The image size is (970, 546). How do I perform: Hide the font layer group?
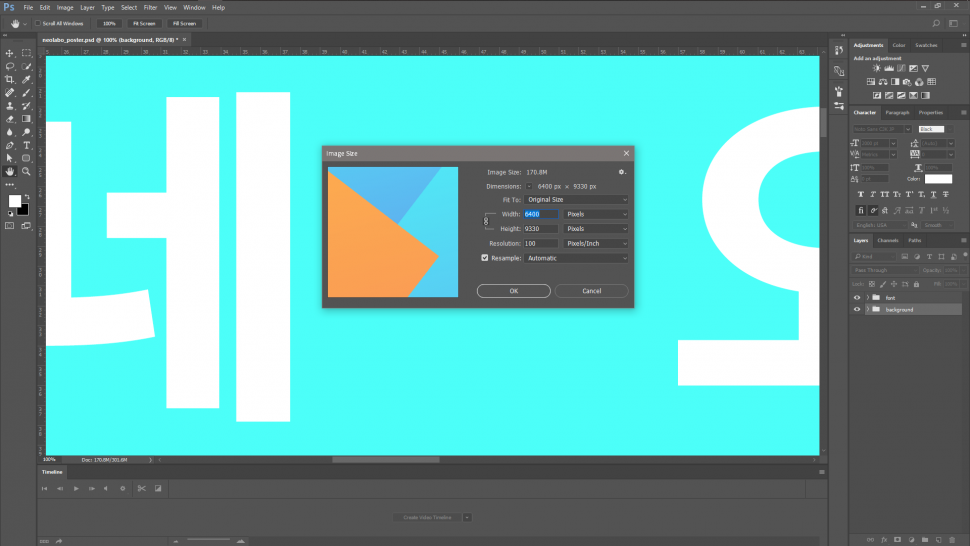pyautogui.click(x=857, y=297)
